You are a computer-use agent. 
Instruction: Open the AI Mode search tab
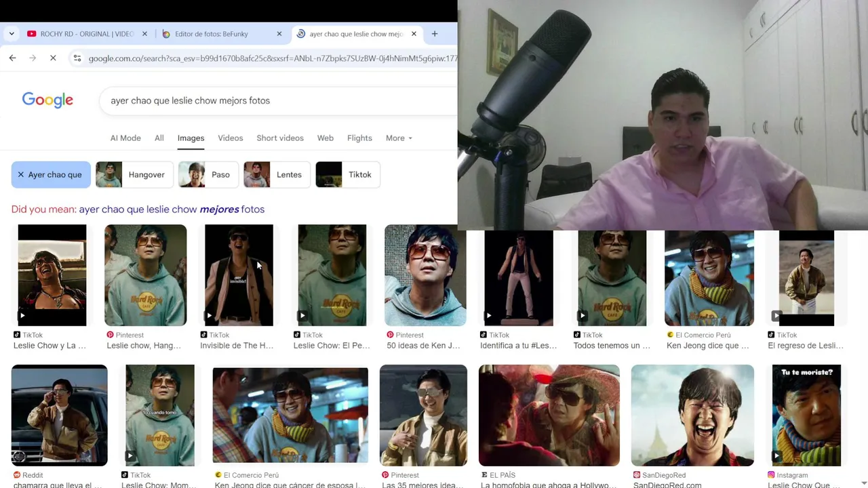tap(125, 138)
